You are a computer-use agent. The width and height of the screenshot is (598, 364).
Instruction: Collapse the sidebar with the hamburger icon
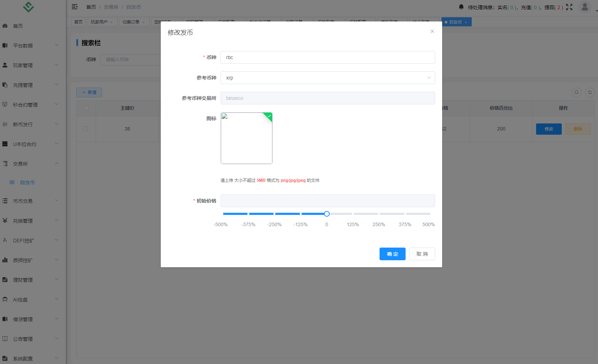pos(75,7)
